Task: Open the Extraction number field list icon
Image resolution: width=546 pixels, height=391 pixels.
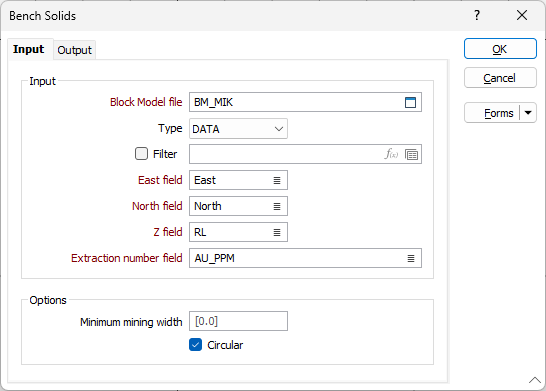Action: pos(411,258)
